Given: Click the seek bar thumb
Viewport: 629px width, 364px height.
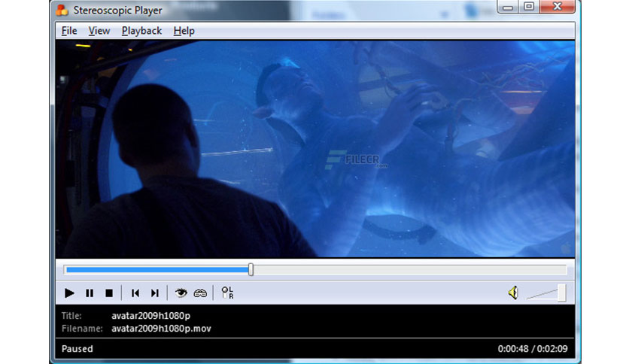Looking at the screenshot, I should click(x=251, y=269).
